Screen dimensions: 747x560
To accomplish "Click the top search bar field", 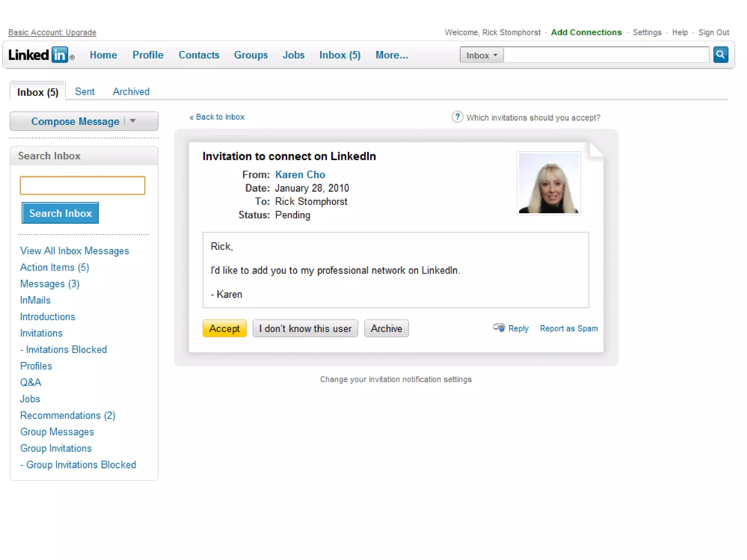I will click(605, 55).
